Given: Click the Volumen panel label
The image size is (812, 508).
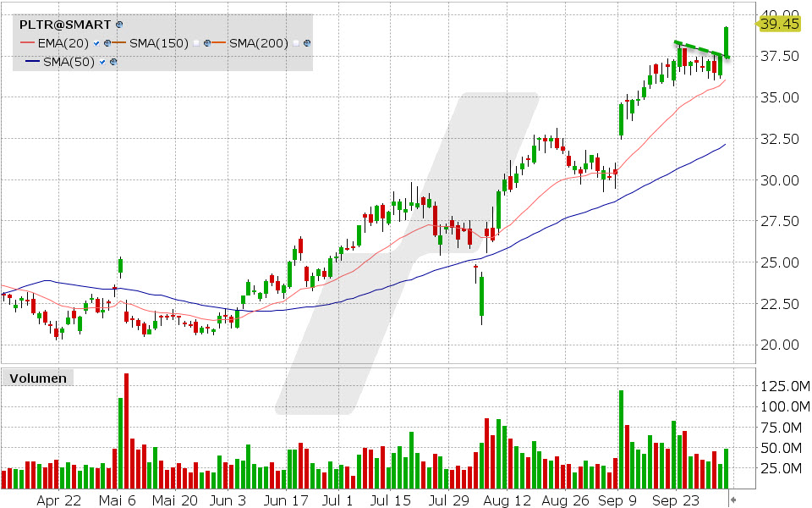Looking at the screenshot, I should click(38, 378).
